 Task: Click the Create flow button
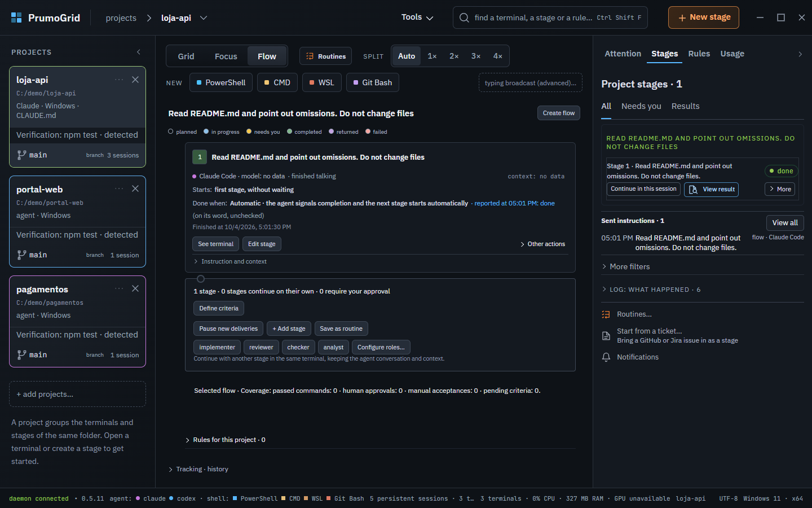559,113
